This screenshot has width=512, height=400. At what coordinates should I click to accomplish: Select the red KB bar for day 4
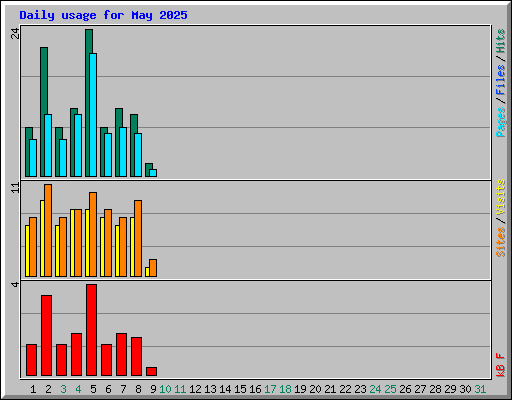(x=76, y=354)
